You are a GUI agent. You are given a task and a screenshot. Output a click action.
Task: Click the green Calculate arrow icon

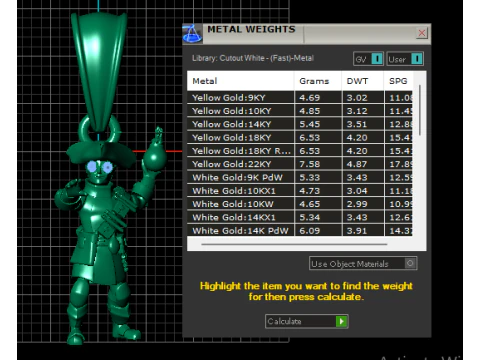[x=341, y=321]
